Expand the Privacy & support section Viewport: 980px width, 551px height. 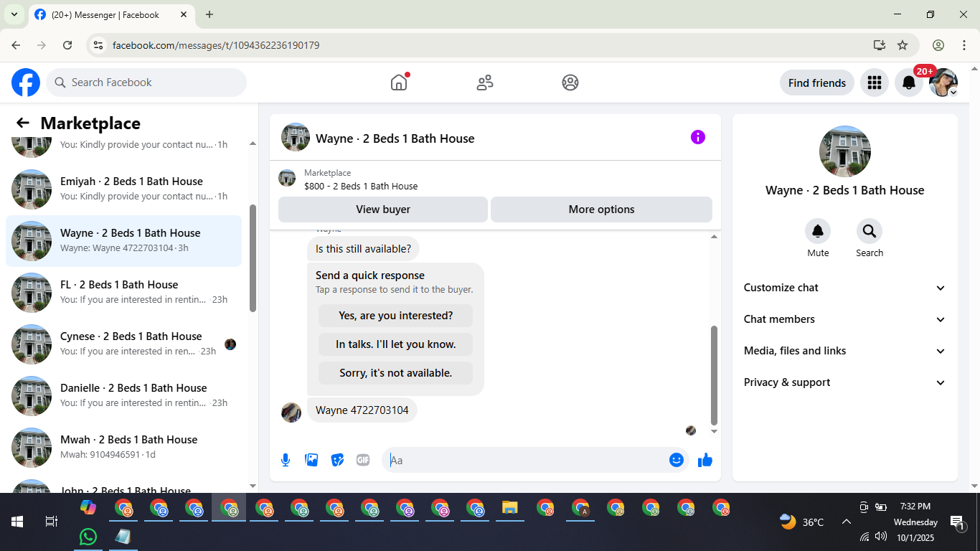tap(845, 382)
